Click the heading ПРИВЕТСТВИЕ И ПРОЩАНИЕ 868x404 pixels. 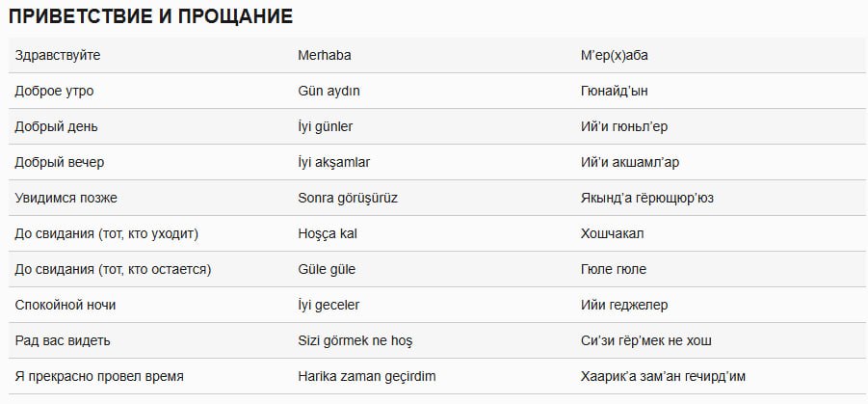(150, 17)
